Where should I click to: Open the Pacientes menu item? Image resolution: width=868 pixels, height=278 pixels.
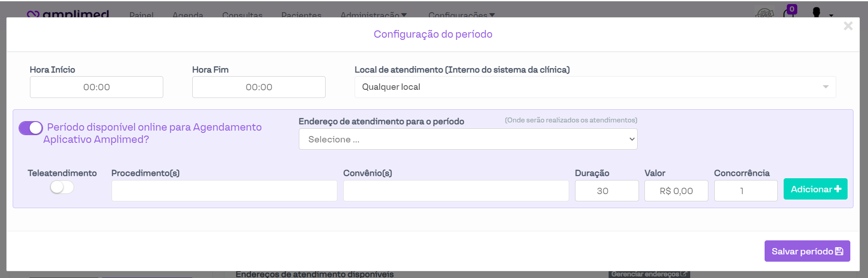tap(301, 15)
